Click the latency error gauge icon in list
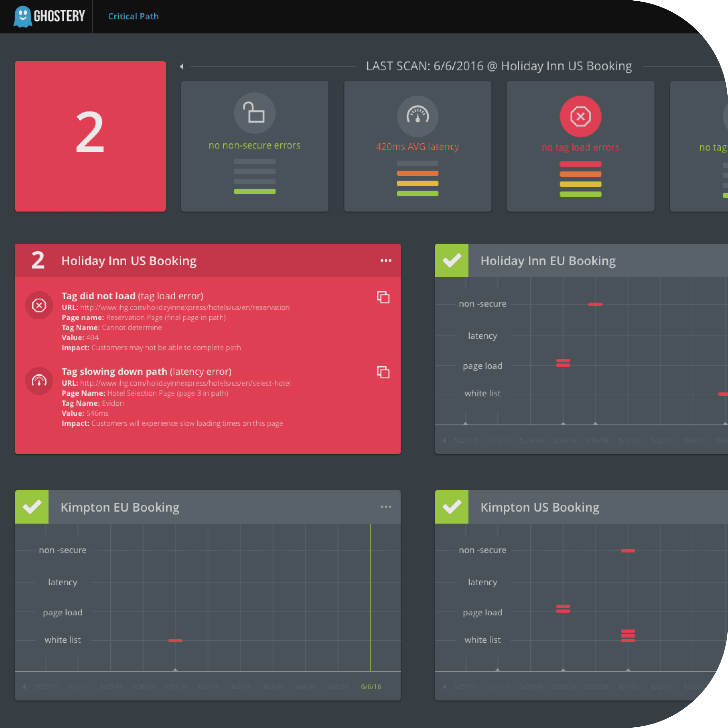 [x=39, y=381]
